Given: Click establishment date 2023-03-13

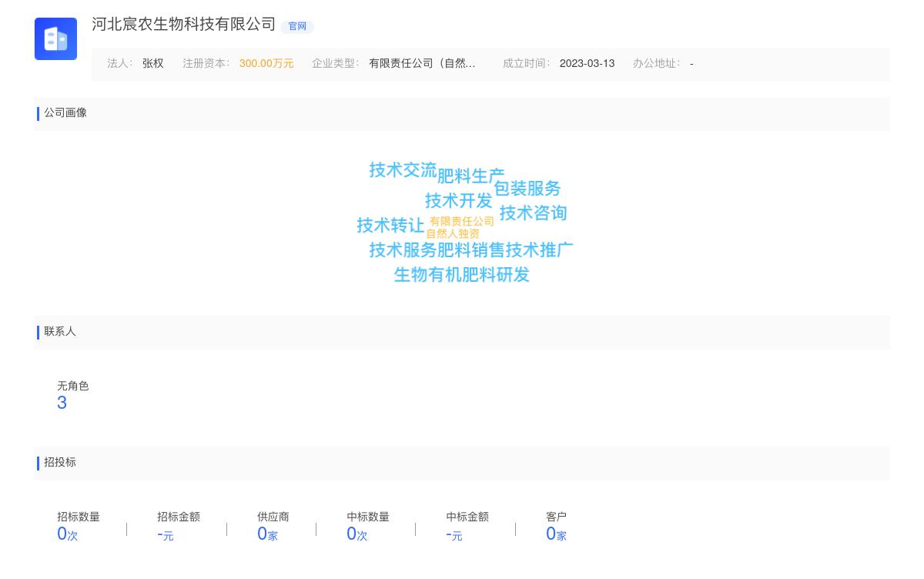Looking at the screenshot, I should pyautogui.click(x=587, y=64).
